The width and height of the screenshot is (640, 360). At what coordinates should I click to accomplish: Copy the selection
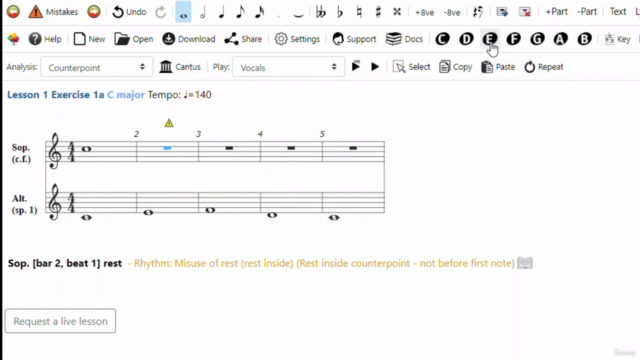(456, 67)
